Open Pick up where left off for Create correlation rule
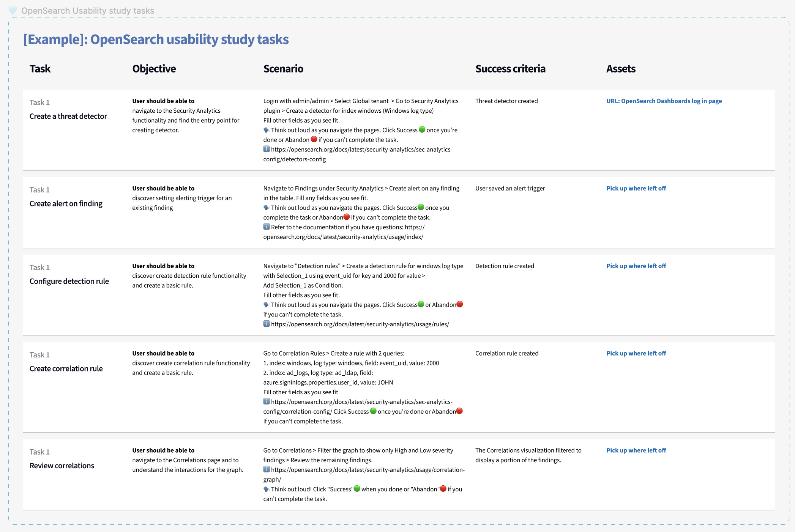795x532 pixels. click(636, 353)
